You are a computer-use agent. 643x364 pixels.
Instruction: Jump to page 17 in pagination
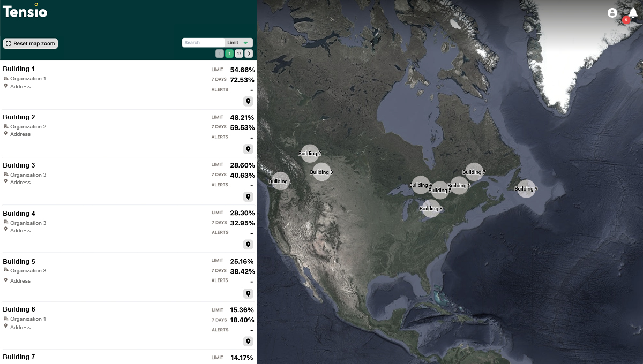click(239, 54)
